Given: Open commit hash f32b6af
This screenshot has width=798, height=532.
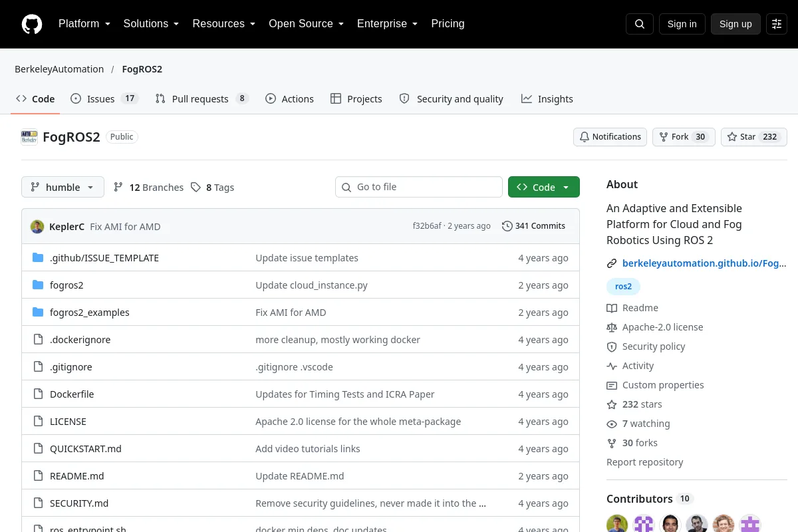Looking at the screenshot, I should click(427, 226).
